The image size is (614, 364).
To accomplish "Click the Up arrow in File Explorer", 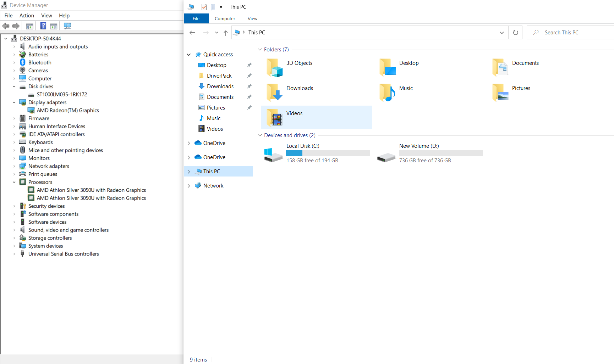I will [226, 33].
